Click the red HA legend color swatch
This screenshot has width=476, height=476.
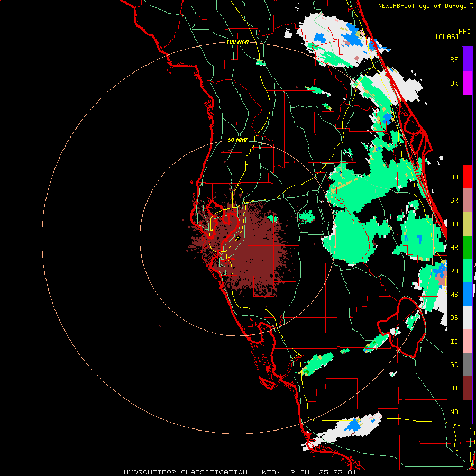pos(467,177)
